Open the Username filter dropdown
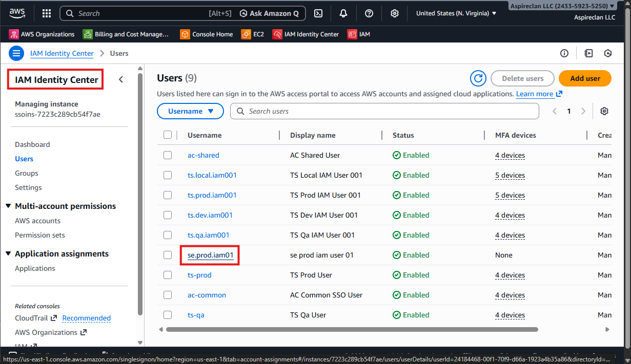Image resolution: width=631 pixels, height=364 pixels. click(190, 111)
